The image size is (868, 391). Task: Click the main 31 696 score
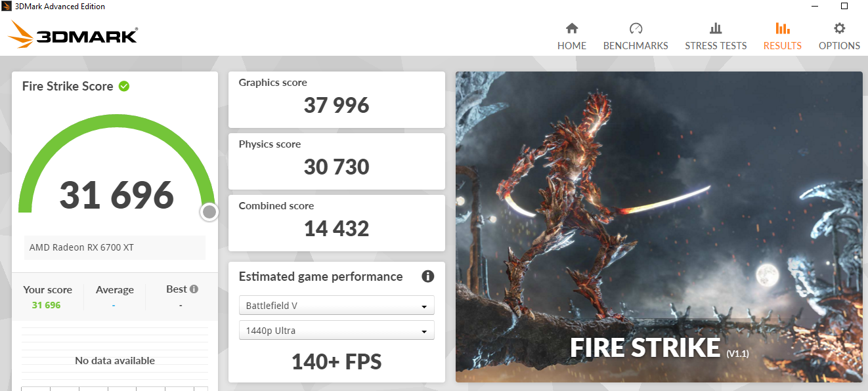tap(117, 195)
